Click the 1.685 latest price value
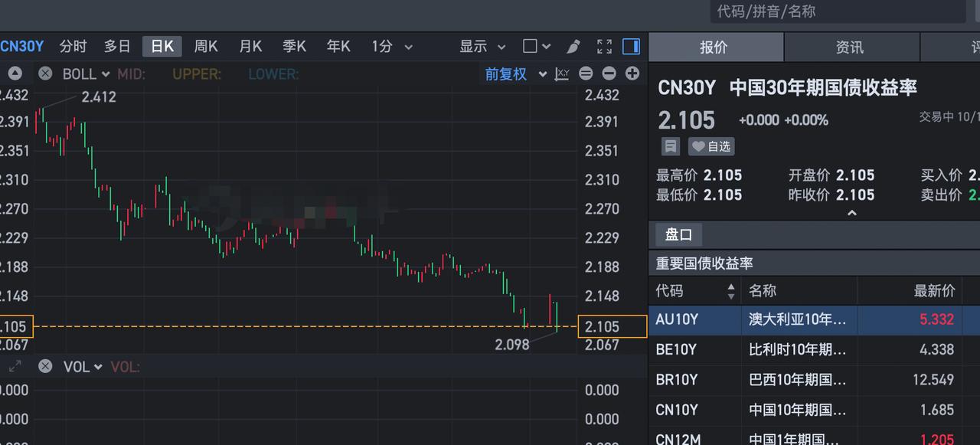The width and height of the screenshot is (980, 445). (x=937, y=410)
